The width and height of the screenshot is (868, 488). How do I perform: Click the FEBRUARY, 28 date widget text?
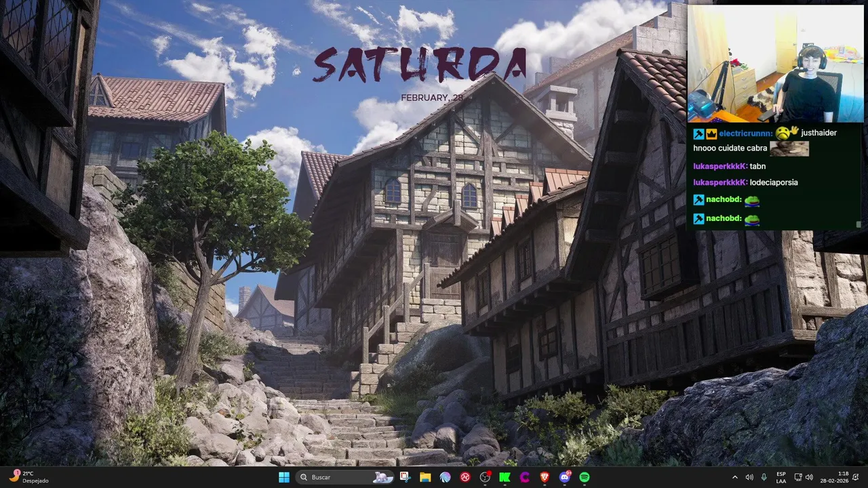point(432,98)
